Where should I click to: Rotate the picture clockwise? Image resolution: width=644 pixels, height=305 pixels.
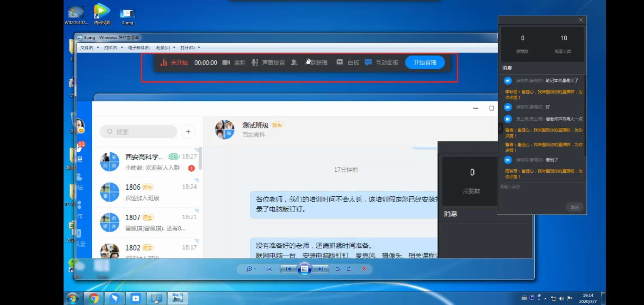point(349,269)
